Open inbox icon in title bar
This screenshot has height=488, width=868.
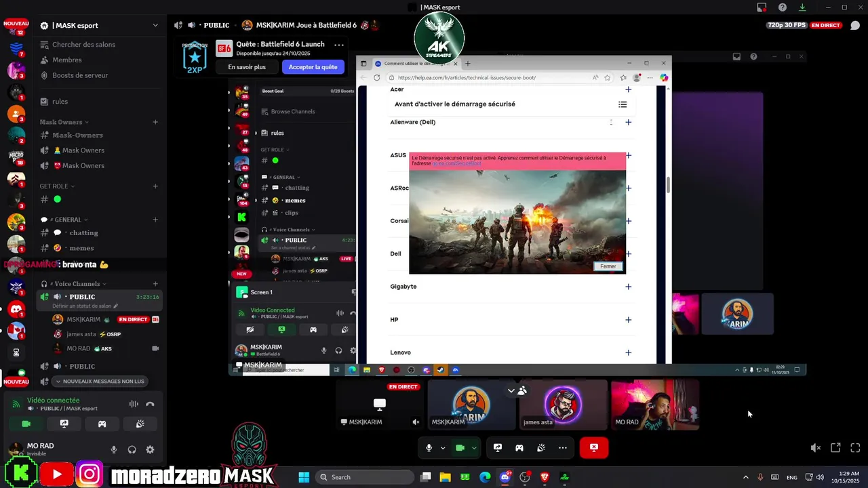coord(762,7)
